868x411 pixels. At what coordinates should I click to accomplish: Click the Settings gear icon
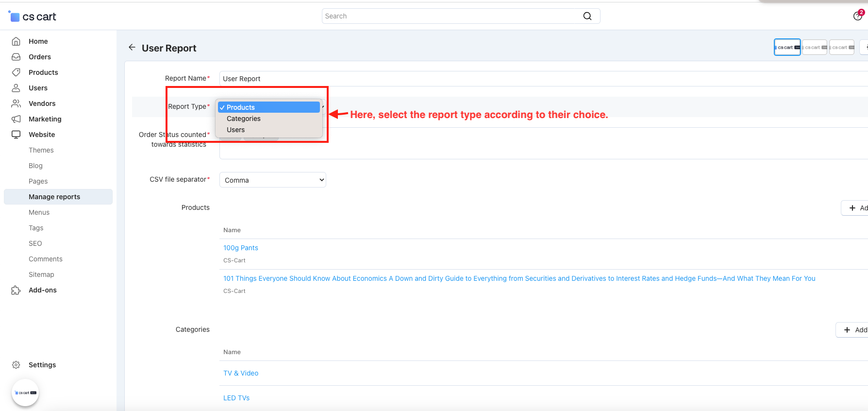(16, 365)
